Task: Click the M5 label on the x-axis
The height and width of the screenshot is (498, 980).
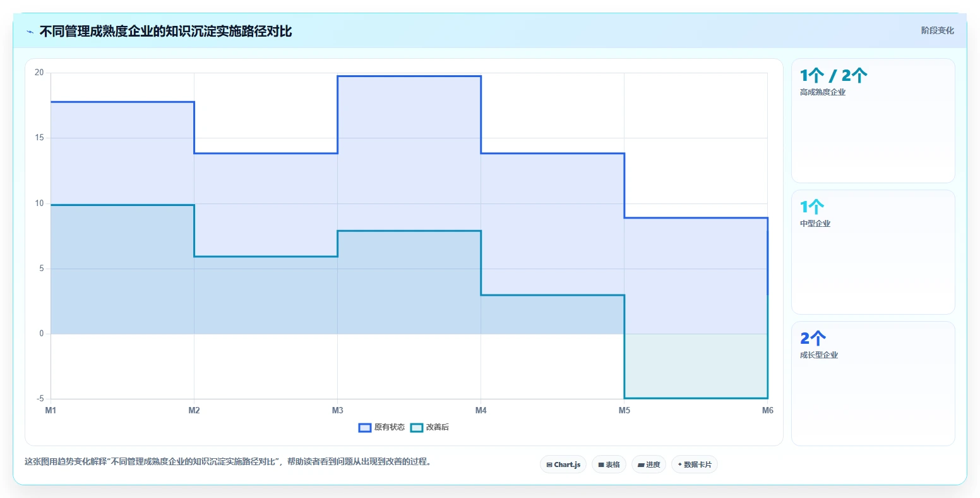Action: 624,411
